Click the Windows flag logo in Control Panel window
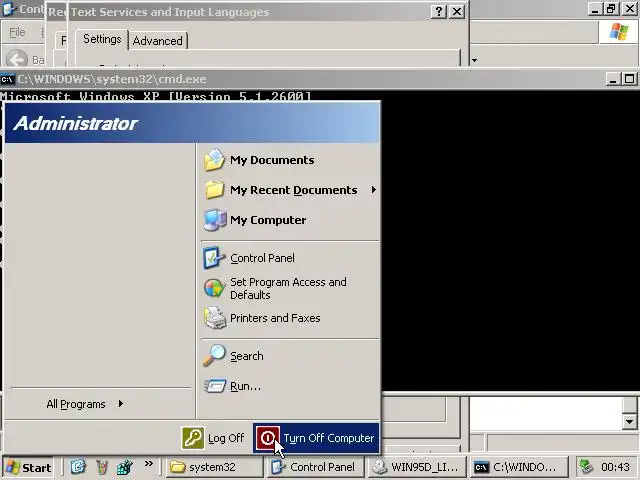Image resolution: width=640 pixels, height=480 pixels. [619, 32]
